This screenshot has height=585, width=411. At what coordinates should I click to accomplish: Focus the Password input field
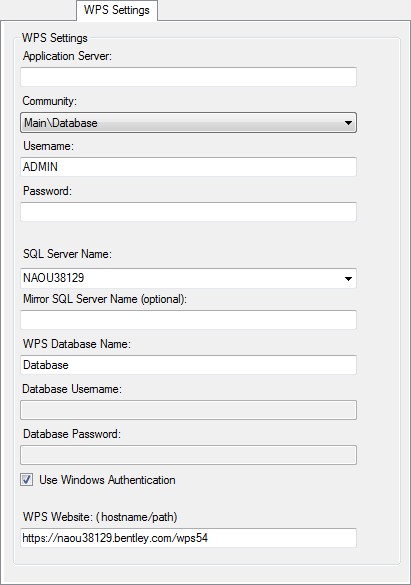(188, 212)
